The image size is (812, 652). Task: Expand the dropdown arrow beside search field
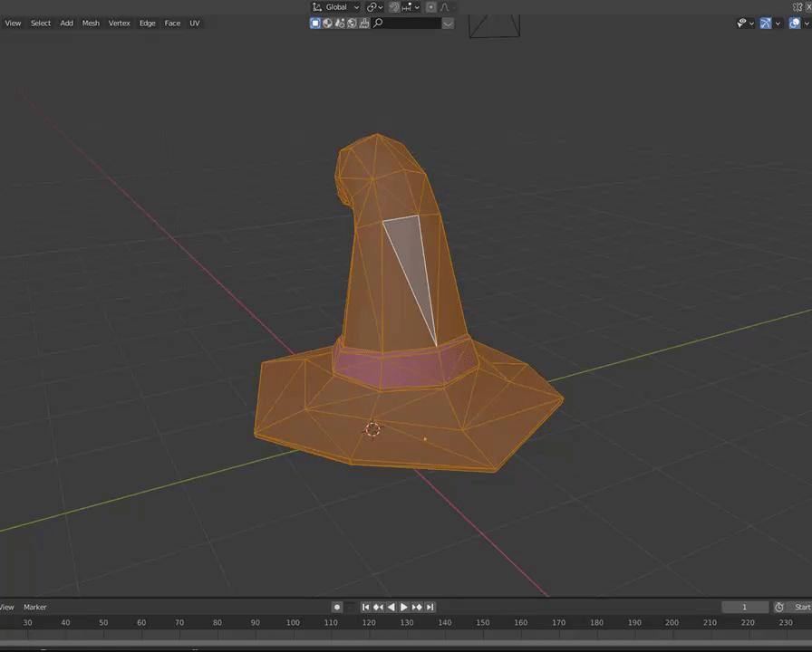448,24
